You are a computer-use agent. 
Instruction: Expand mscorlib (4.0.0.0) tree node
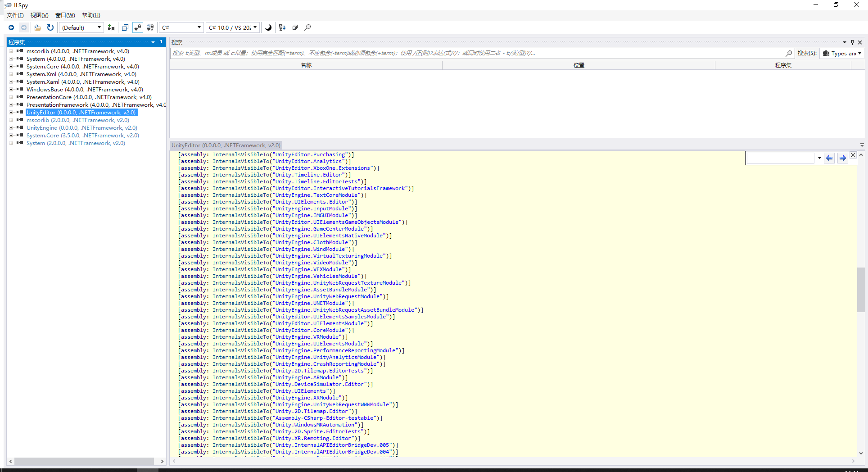pyautogui.click(x=11, y=51)
